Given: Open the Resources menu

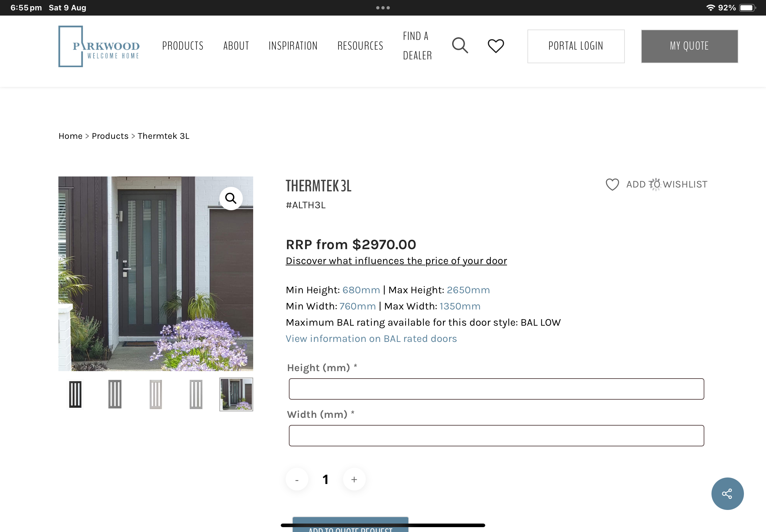Looking at the screenshot, I should [361, 46].
